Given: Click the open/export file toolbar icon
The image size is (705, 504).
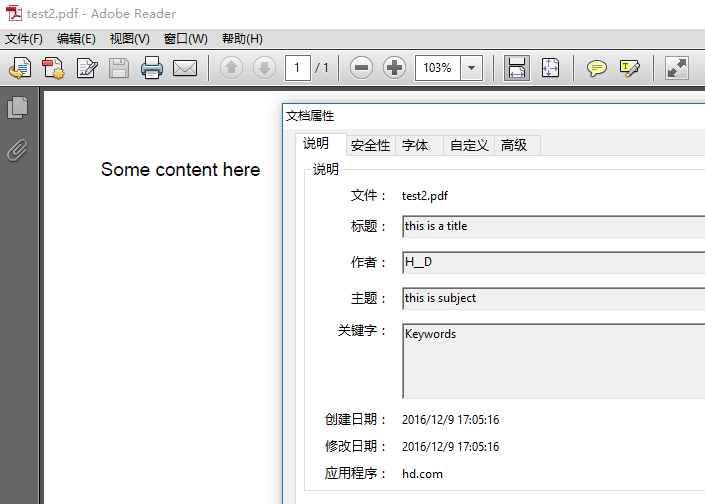Looking at the screenshot, I should (x=20, y=68).
